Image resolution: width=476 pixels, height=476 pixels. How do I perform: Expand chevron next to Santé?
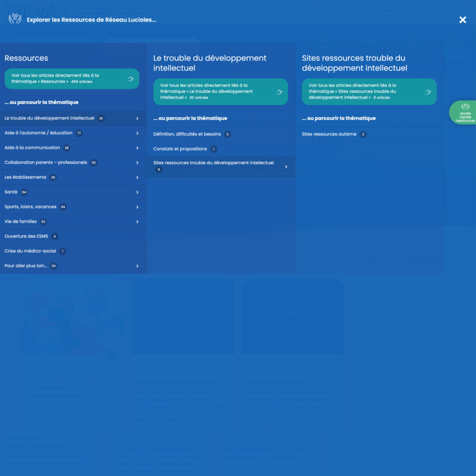[x=137, y=192]
